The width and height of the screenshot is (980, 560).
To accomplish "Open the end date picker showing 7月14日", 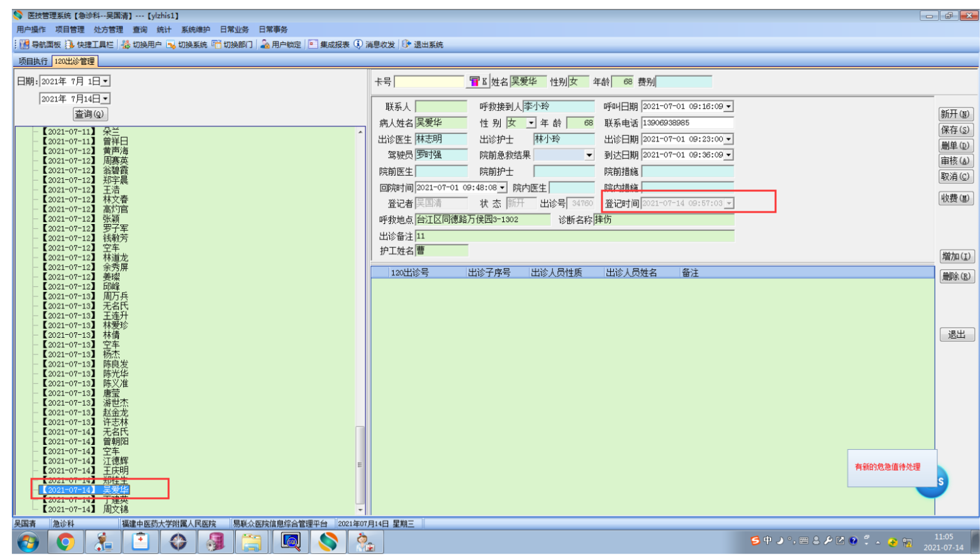I will click(x=106, y=99).
